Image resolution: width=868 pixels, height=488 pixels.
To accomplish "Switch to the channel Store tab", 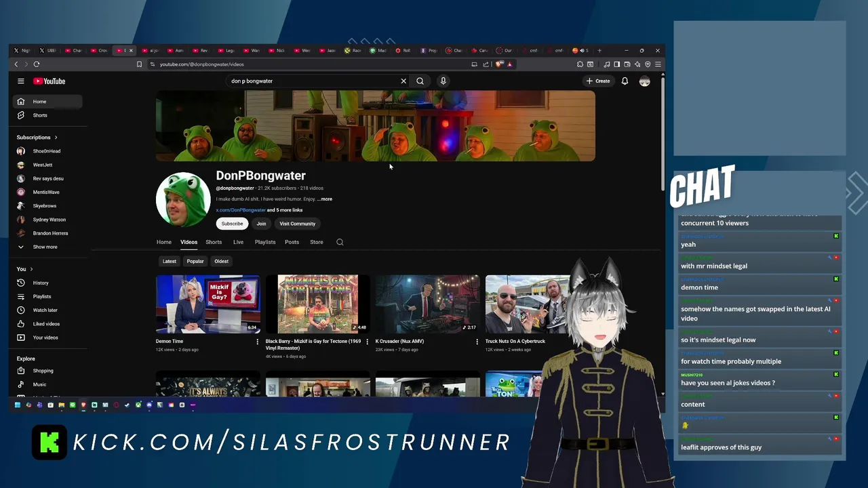I will click(317, 242).
